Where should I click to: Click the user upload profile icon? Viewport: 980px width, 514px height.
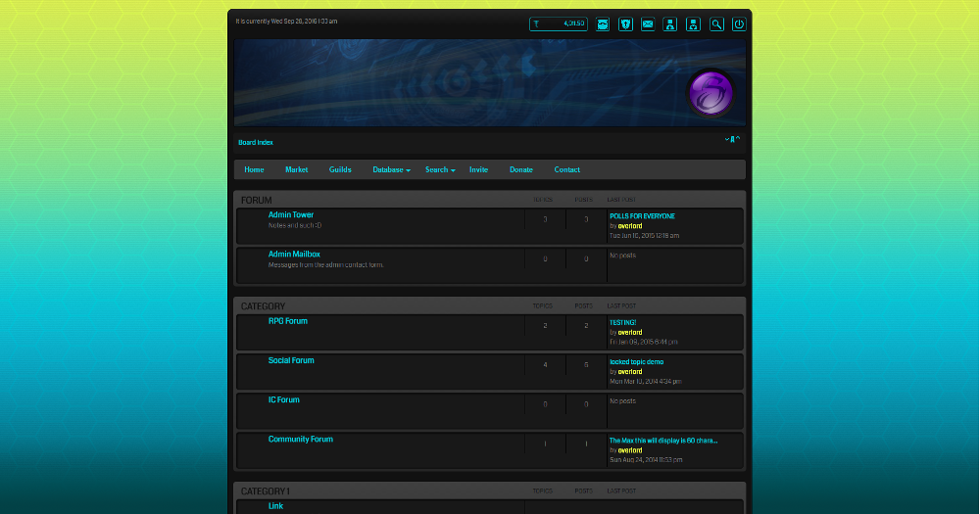[x=670, y=23]
